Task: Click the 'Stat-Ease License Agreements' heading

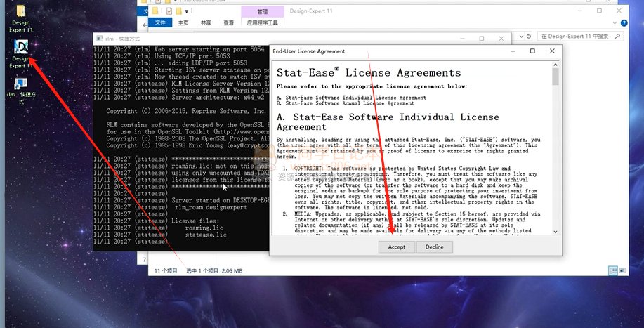Action: click(369, 72)
